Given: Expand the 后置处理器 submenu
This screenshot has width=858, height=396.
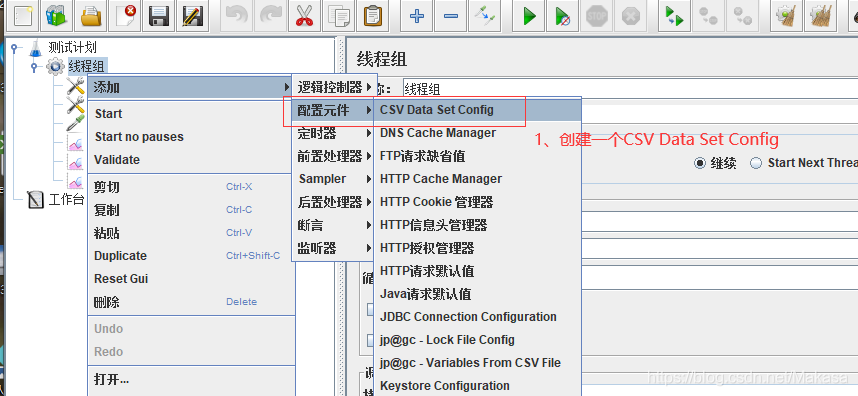Looking at the screenshot, I should click(x=334, y=202).
